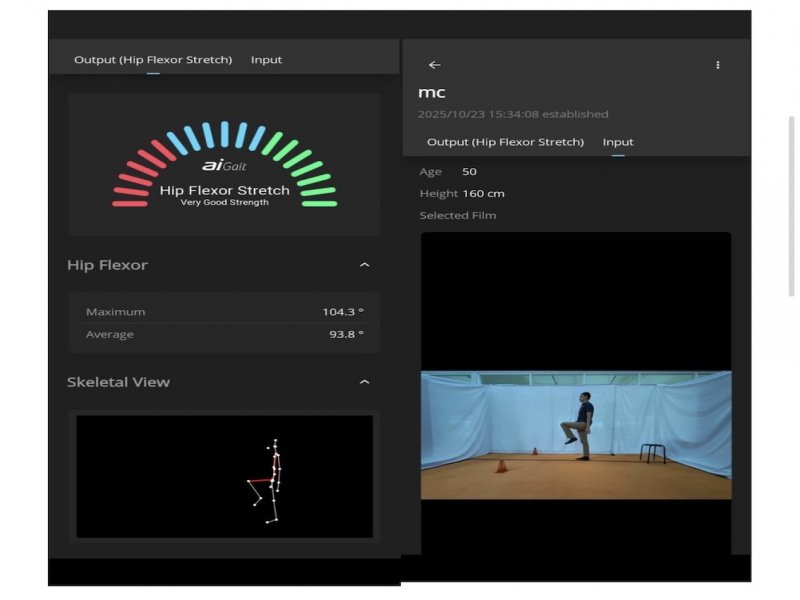Viewport: 800px width, 600px height.
Task: Switch to Input tab above the gauge
Action: (x=266, y=60)
